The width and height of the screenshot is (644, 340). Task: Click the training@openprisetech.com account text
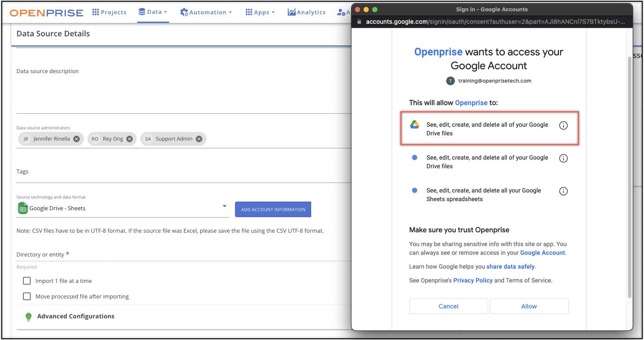click(495, 81)
